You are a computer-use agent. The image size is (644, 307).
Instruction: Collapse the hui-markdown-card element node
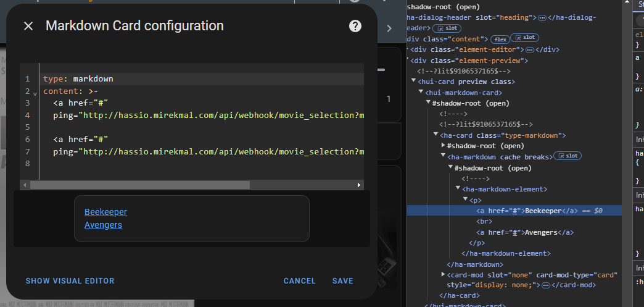pyautogui.click(x=421, y=92)
